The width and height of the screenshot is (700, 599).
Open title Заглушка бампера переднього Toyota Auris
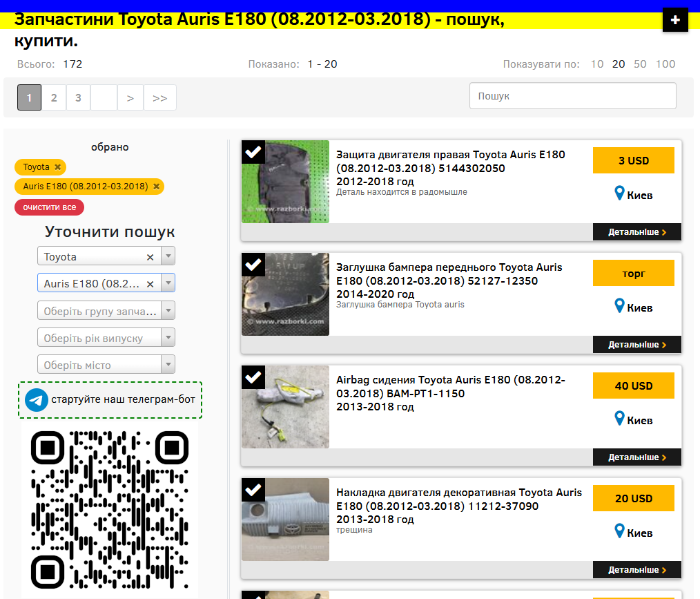tap(449, 281)
